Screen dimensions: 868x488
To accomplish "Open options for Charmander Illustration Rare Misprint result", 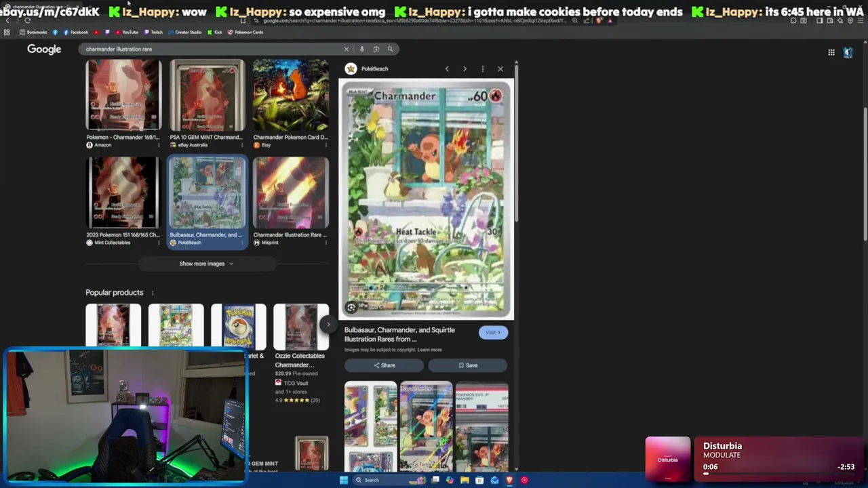I will tap(326, 243).
